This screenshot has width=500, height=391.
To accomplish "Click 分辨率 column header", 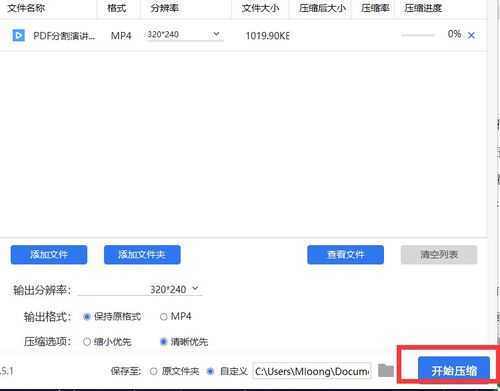I will [165, 8].
